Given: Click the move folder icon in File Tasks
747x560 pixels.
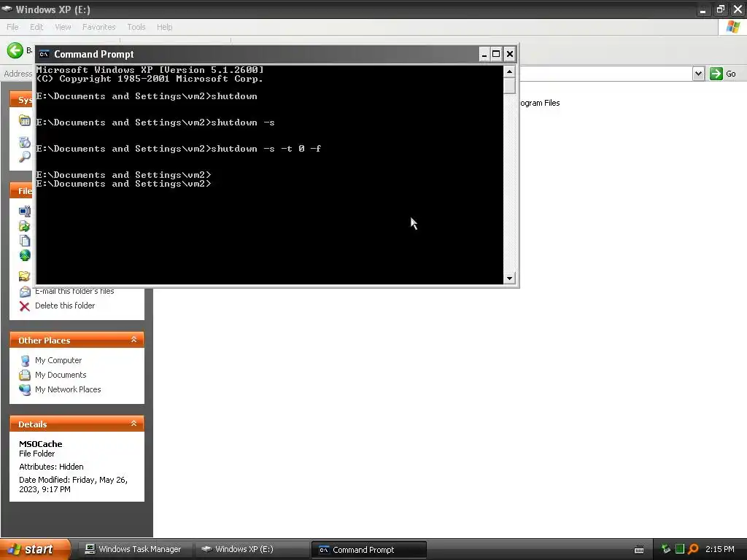Looking at the screenshot, I should tap(25, 226).
